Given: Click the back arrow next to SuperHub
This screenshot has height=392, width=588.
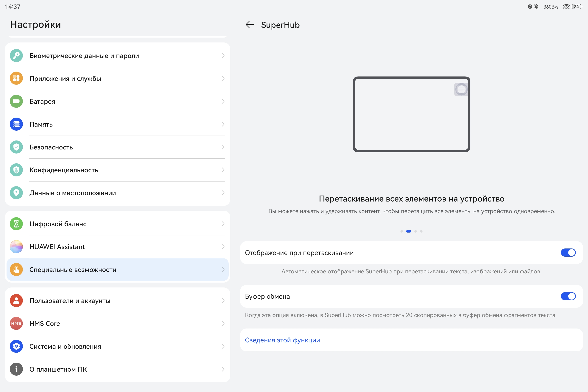Looking at the screenshot, I should tap(249, 24).
